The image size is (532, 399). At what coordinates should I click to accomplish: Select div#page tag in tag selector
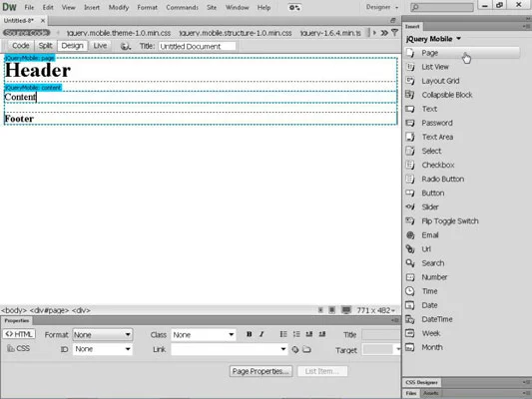(x=49, y=310)
